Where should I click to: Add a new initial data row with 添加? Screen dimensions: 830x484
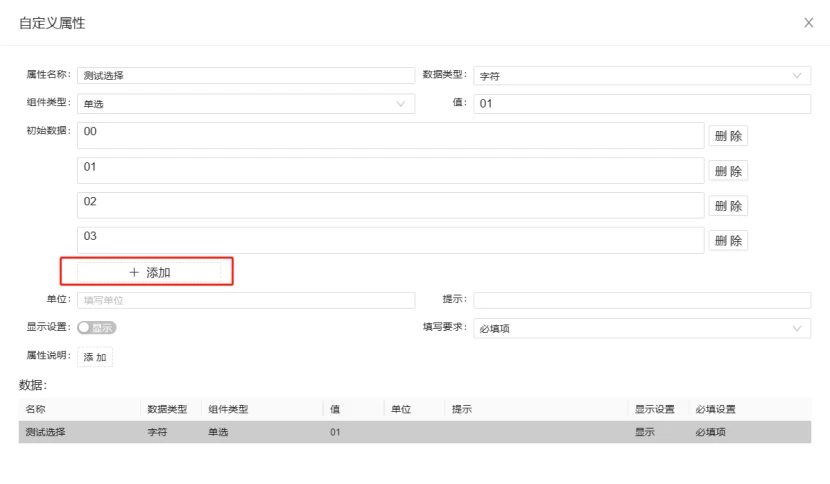pos(149,272)
